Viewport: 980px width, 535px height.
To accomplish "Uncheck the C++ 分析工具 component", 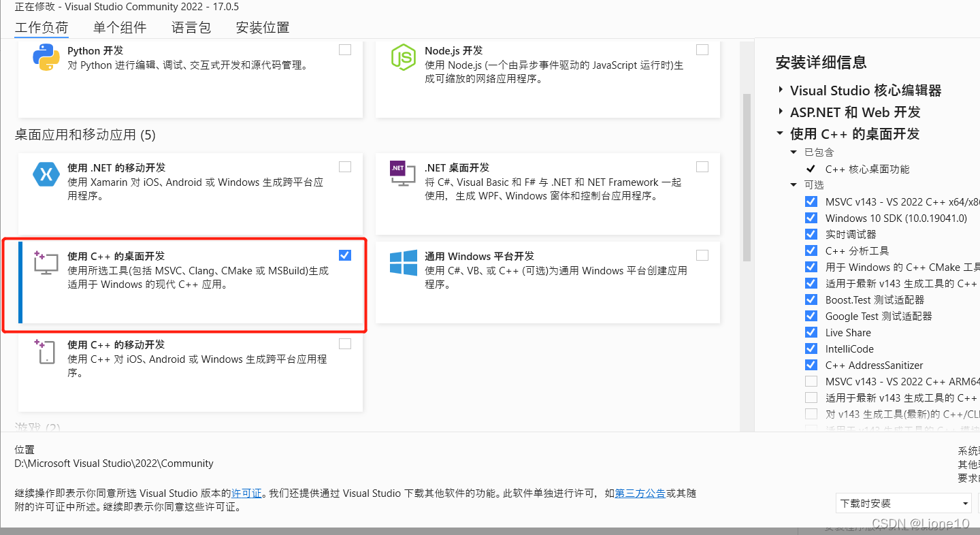I will point(811,250).
